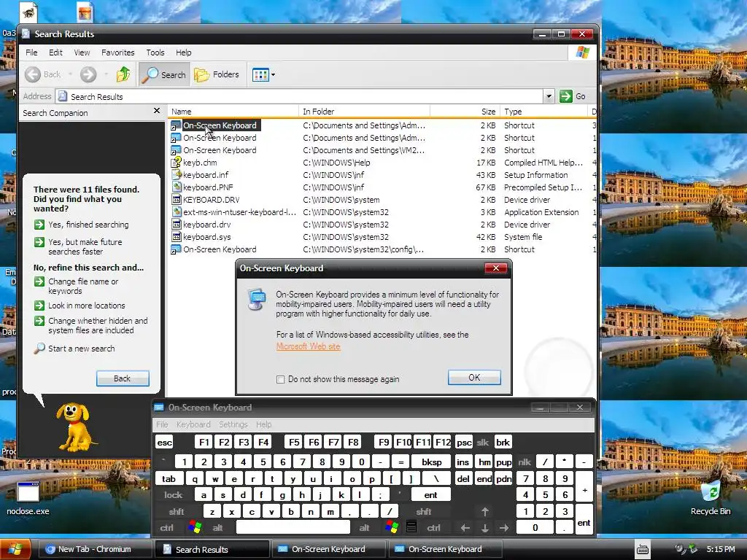Open the Help menu in Search Results

[183, 52]
